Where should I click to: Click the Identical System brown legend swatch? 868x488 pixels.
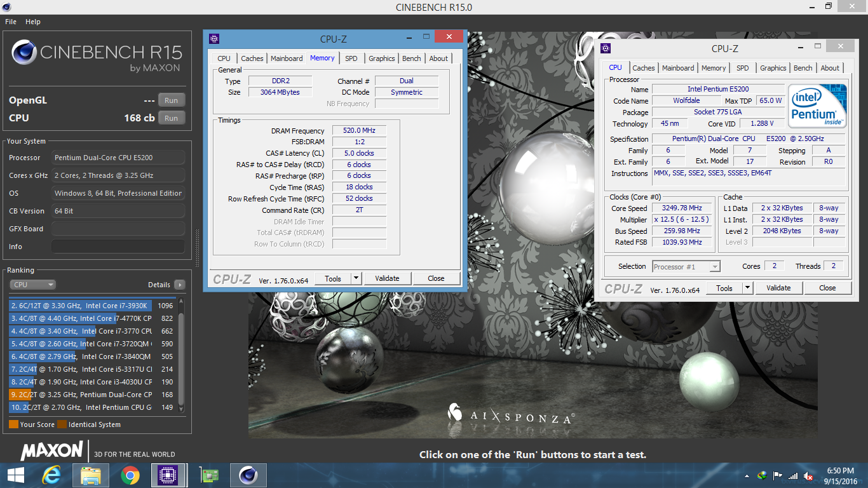[x=62, y=424]
